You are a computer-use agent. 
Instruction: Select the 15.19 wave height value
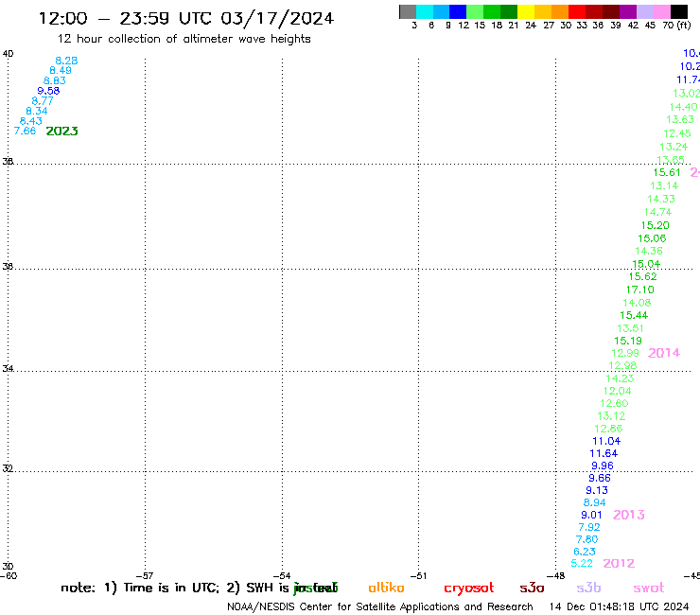[x=628, y=341]
